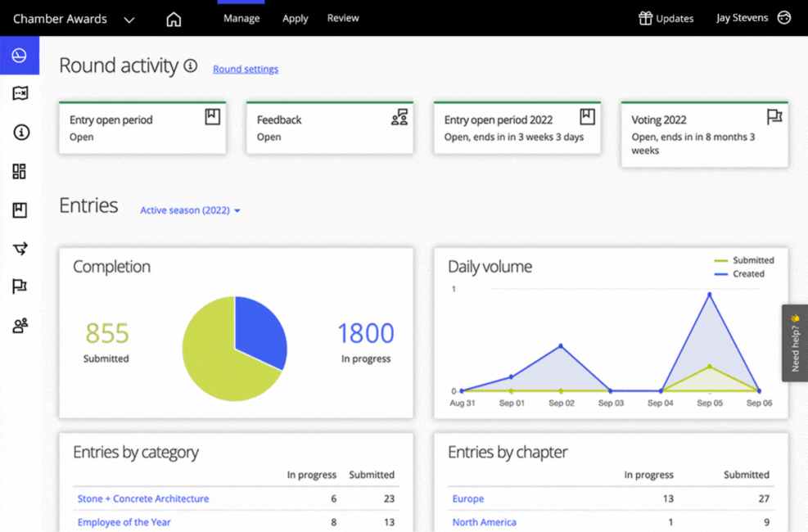
Task: Click the Europe chapter link
Action: (x=468, y=498)
